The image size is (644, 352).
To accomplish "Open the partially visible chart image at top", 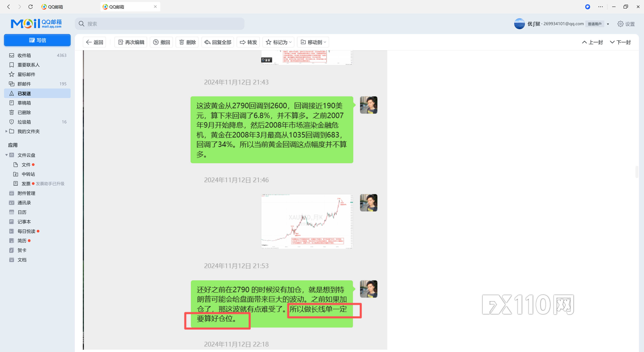I will pyautogui.click(x=307, y=58).
